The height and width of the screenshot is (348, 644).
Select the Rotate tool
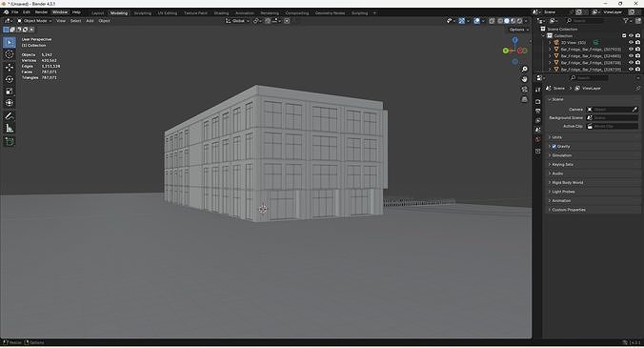click(9, 79)
